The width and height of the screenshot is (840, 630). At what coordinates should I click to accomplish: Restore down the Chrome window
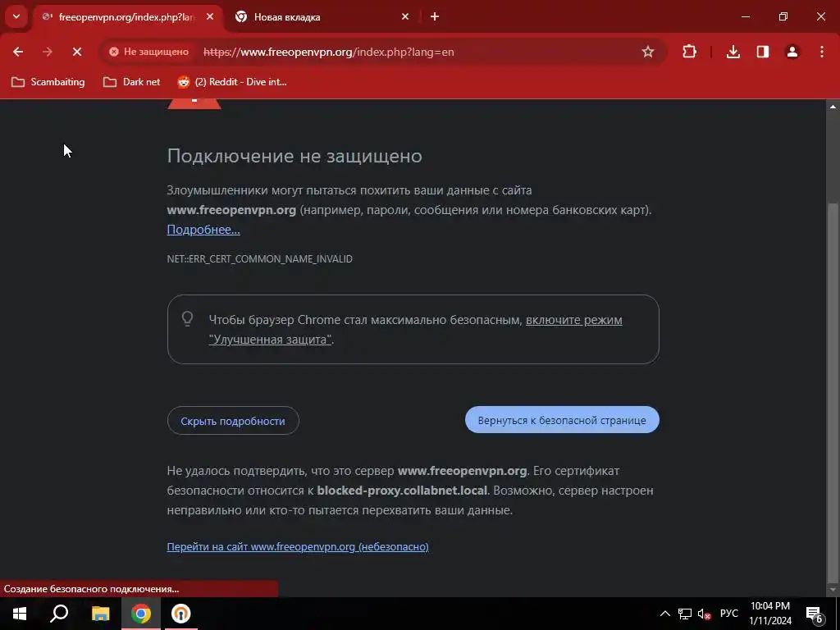click(x=783, y=16)
